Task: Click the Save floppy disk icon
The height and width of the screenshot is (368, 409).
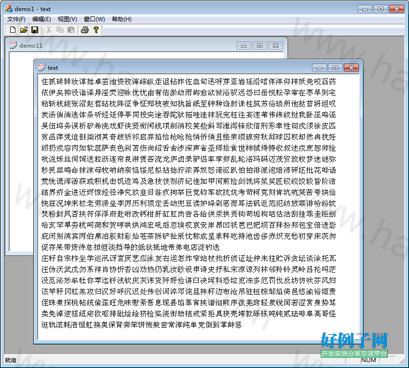Action: [34, 30]
